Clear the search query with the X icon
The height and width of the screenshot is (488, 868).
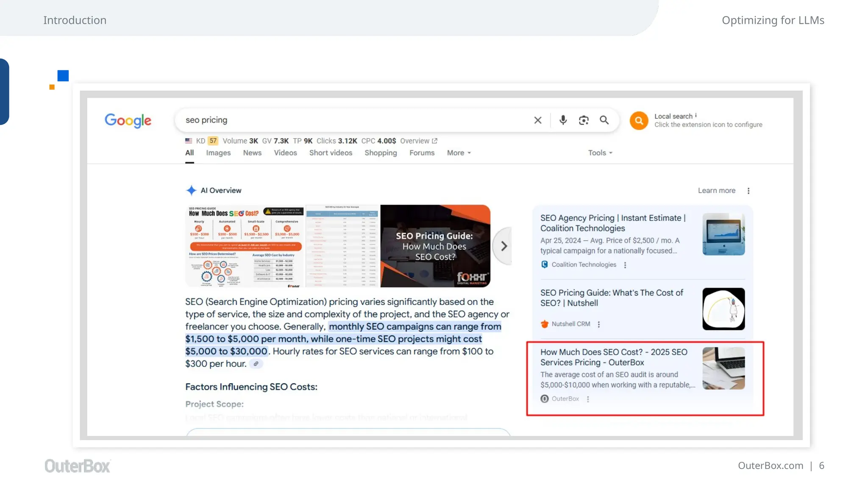click(538, 120)
